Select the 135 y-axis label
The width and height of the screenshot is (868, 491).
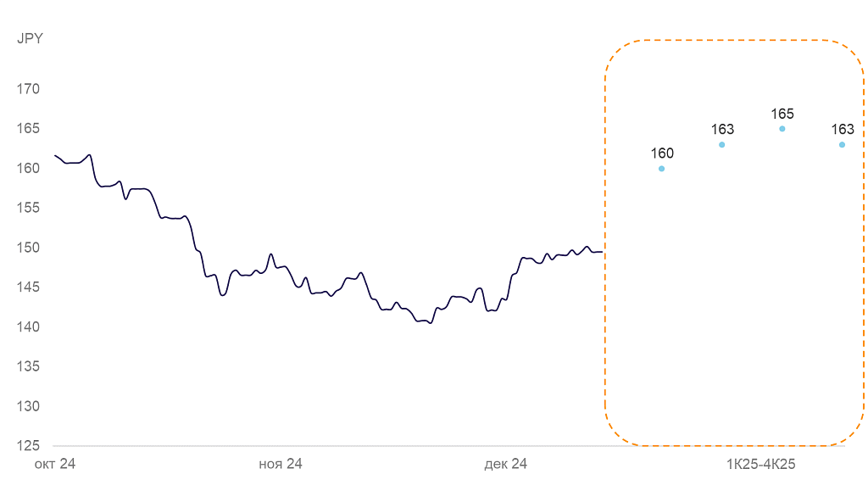click(x=30, y=366)
